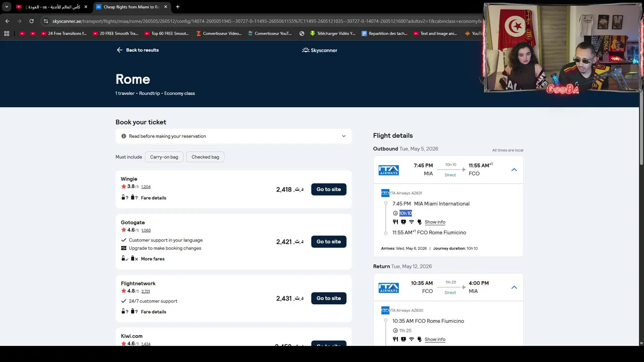Viewport: 644px width, 362px height.
Task: Open Kiwi.com's 1,434 reviews link
Action: point(146,344)
